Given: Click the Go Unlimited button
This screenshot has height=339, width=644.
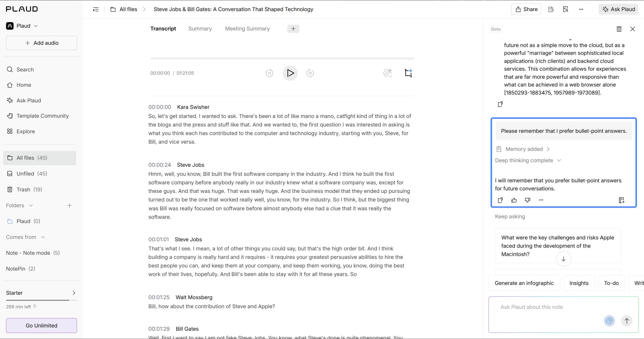Looking at the screenshot, I should (42, 326).
